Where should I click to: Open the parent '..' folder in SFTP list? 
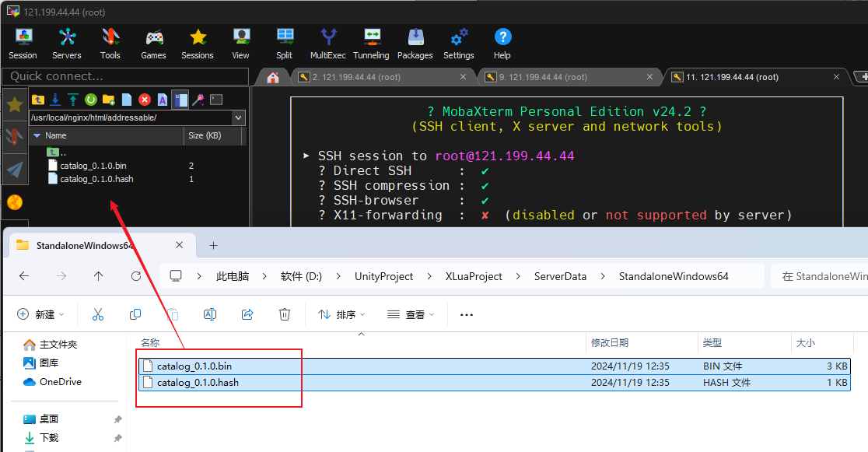pyautogui.click(x=57, y=152)
